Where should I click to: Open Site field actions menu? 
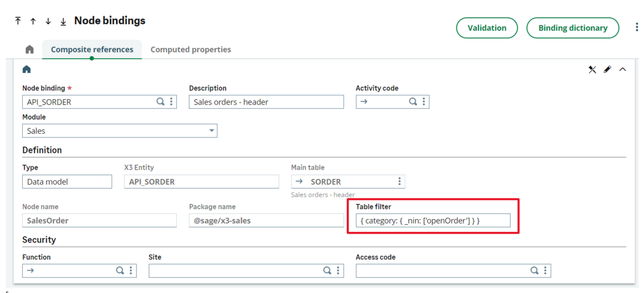click(338, 270)
